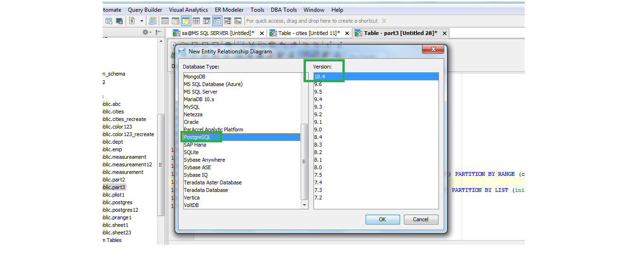Click the plain table grid toolbar icon

196,21
